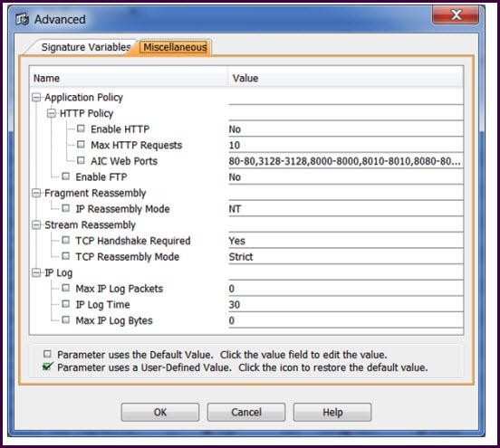Click the TCP Reassembly Mode parameter icon
The height and width of the screenshot is (448, 500).
pos(66,256)
